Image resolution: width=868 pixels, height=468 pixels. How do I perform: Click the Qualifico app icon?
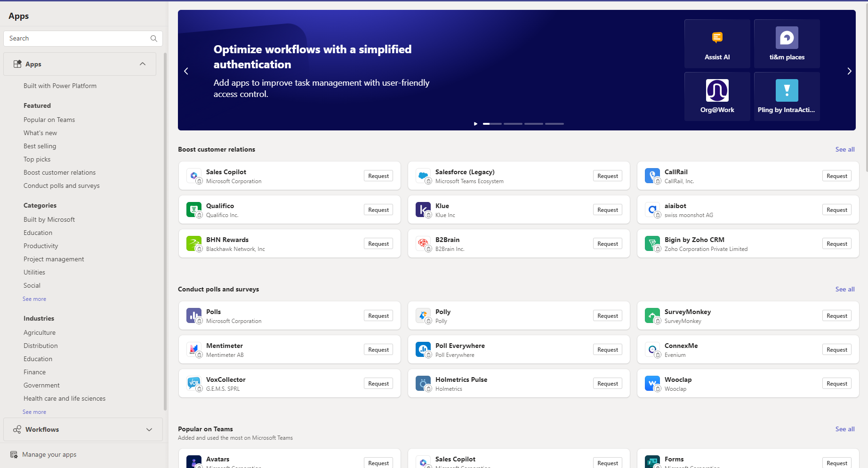(x=194, y=210)
